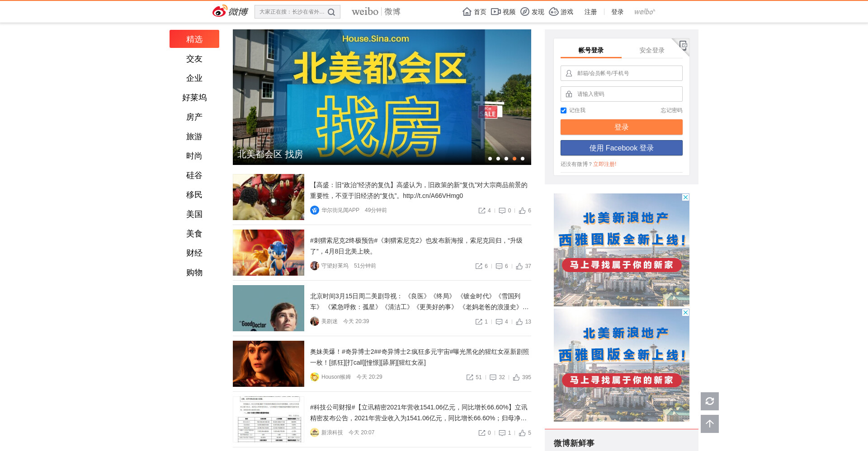Open 华尔街见闻APP avatar
This screenshot has width=868, height=451.
coord(315,210)
